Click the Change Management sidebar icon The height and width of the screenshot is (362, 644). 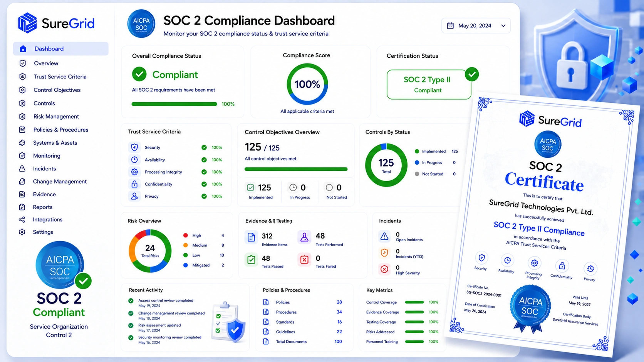tap(22, 182)
